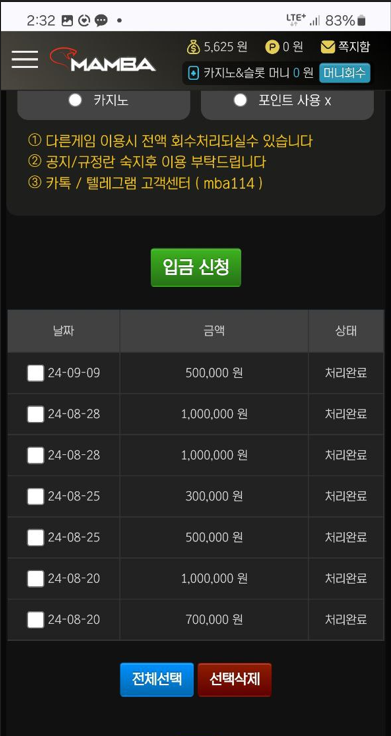The image size is (391, 736).
Task: Check the 24-08-25 300,000 원 row checkbox
Action: [36, 496]
